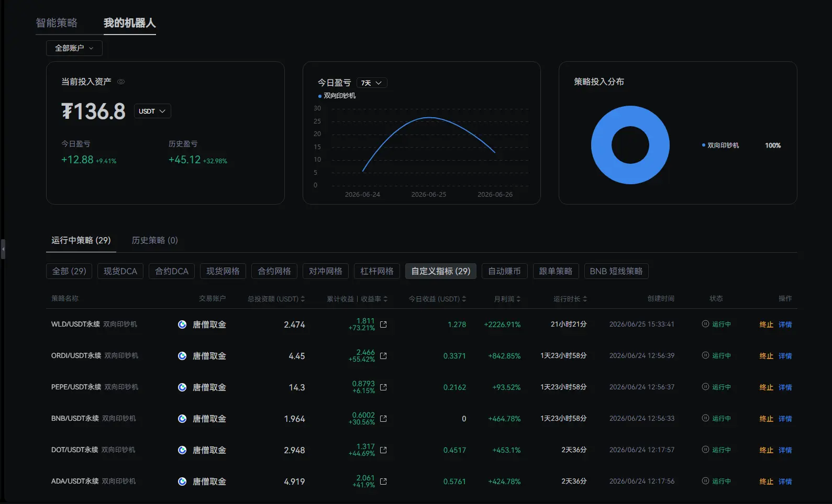The height and width of the screenshot is (504, 832).
Task: Click account avatar icon in WLD/USDT row
Action: pos(182,324)
